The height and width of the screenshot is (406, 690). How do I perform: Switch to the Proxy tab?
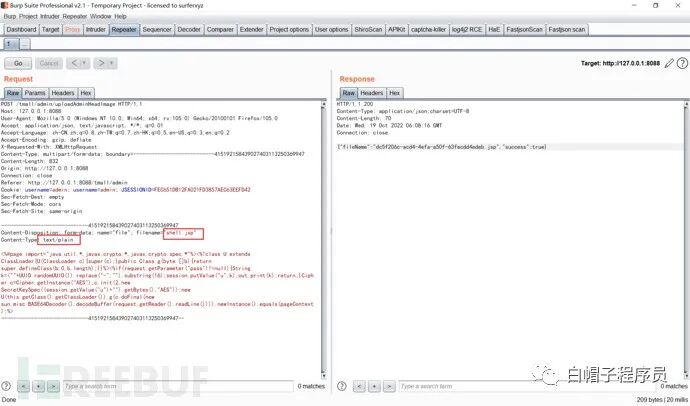point(72,29)
